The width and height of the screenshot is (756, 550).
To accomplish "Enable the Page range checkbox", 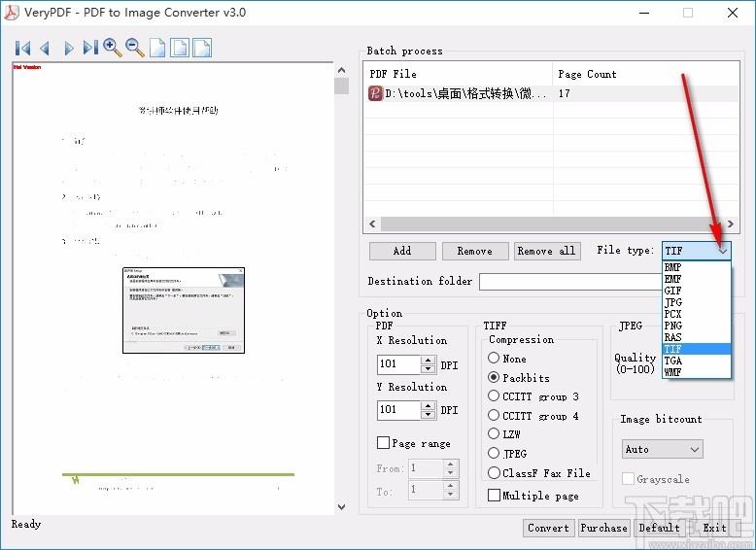I will point(383,442).
